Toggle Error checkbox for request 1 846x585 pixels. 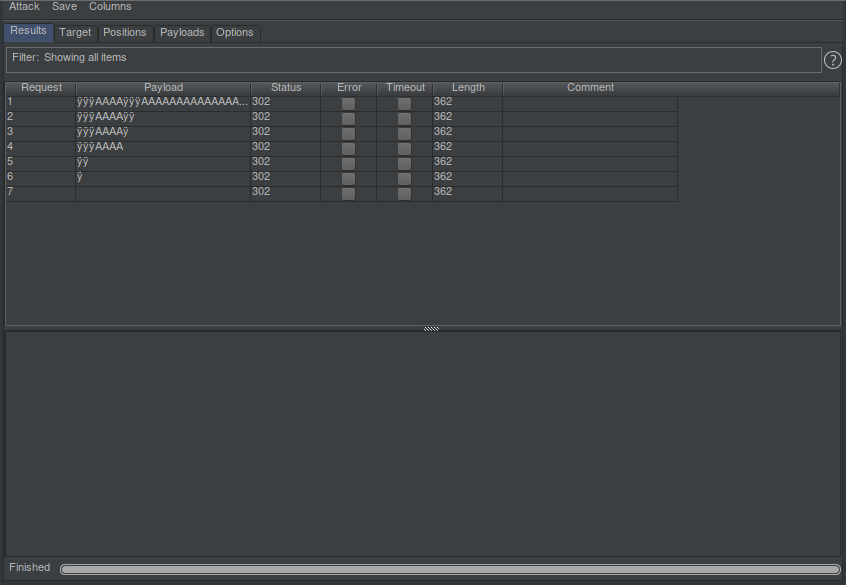pos(348,103)
